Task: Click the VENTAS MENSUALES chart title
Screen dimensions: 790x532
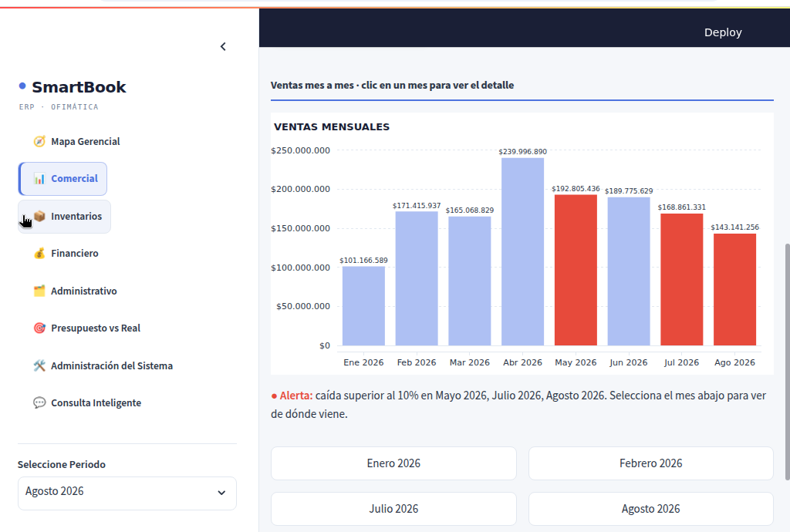Action: click(x=332, y=127)
